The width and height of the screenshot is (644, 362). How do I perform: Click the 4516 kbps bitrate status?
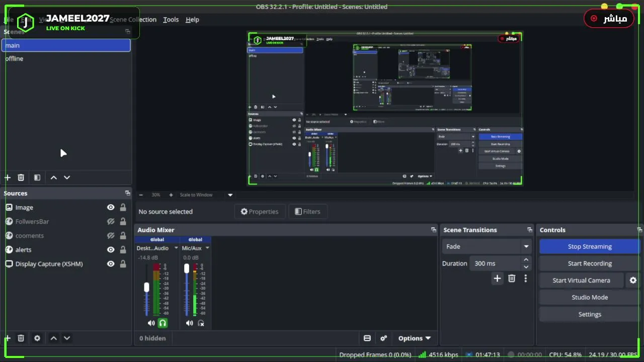point(438,354)
